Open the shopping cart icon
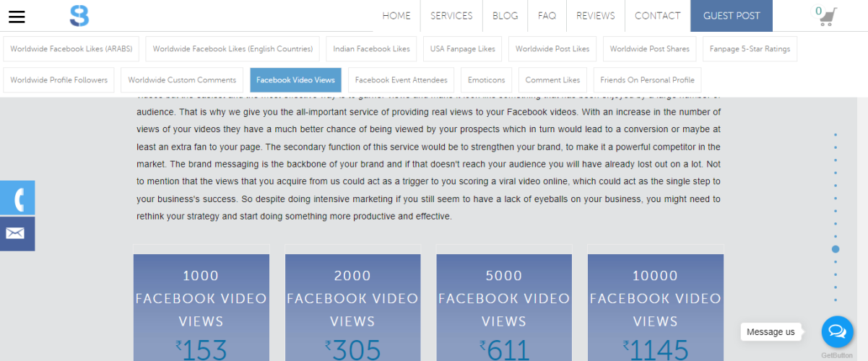This screenshot has height=361, width=868. tap(826, 16)
